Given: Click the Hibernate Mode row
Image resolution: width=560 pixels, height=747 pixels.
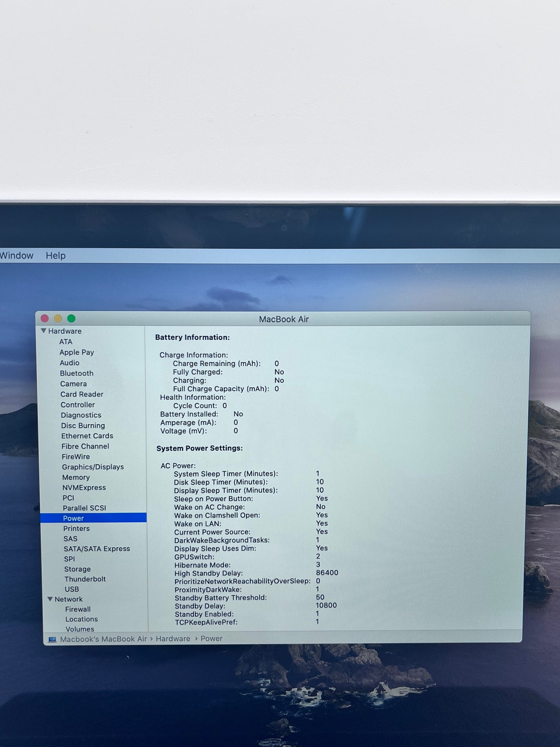Looking at the screenshot, I should 247,565.
